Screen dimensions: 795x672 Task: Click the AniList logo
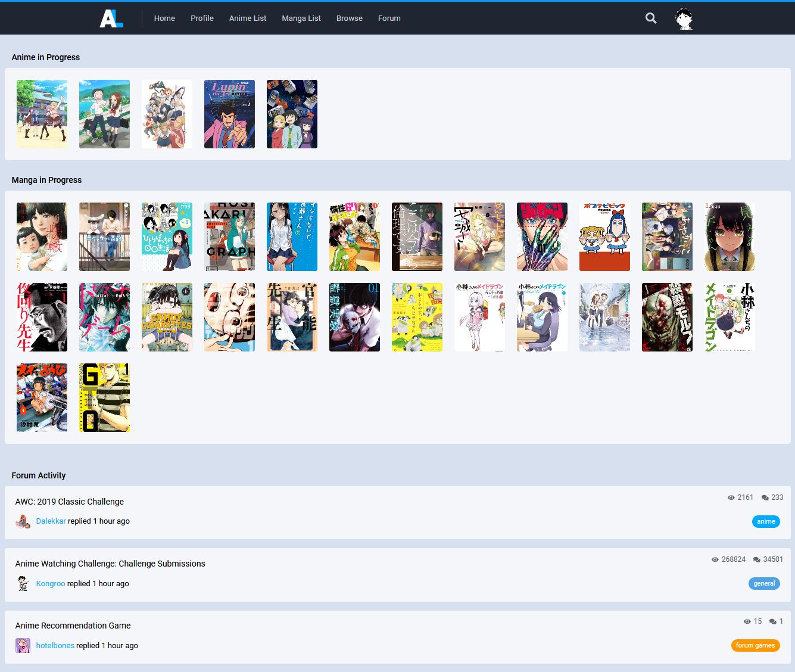click(111, 18)
